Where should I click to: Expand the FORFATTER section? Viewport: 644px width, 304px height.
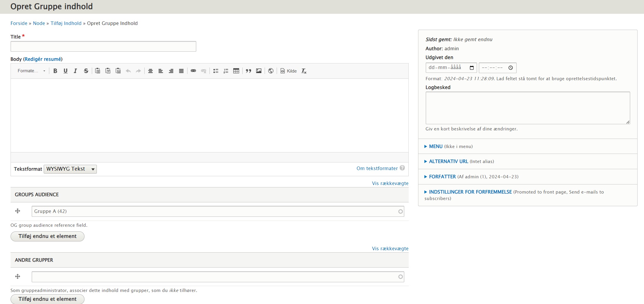point(442,177)
